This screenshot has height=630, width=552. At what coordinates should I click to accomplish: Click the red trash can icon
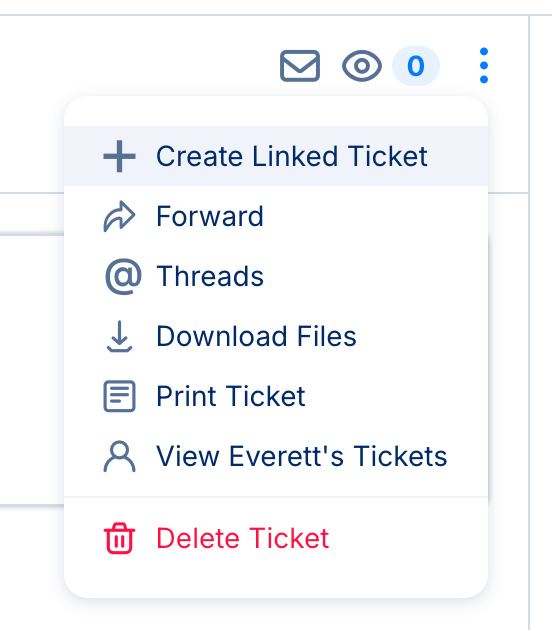coord(119,538)
